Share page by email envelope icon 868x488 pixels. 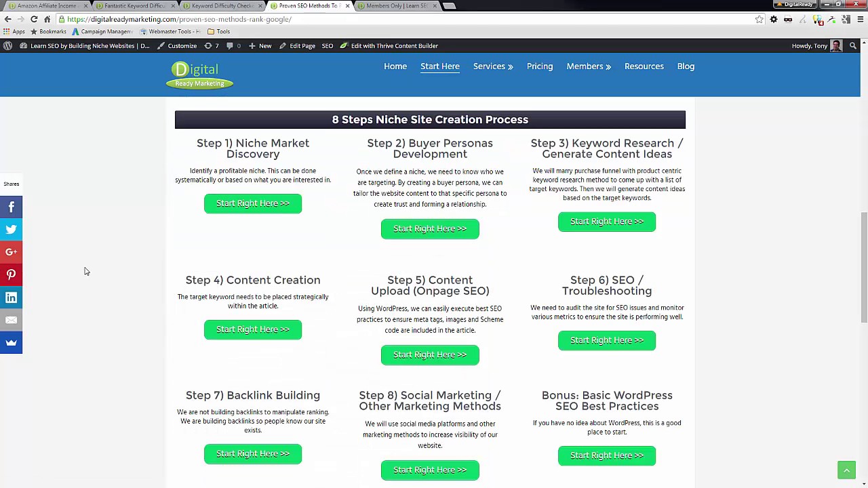(x=11, y=320)
